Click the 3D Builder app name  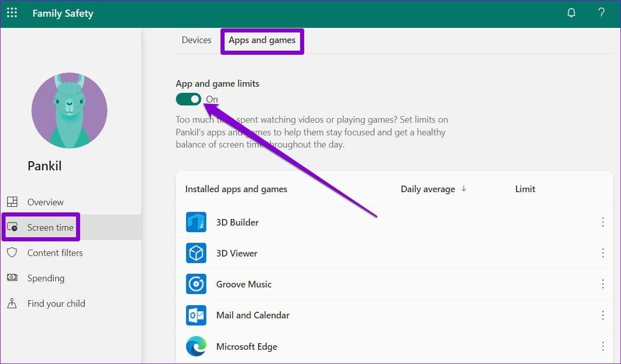coord(237,222)
